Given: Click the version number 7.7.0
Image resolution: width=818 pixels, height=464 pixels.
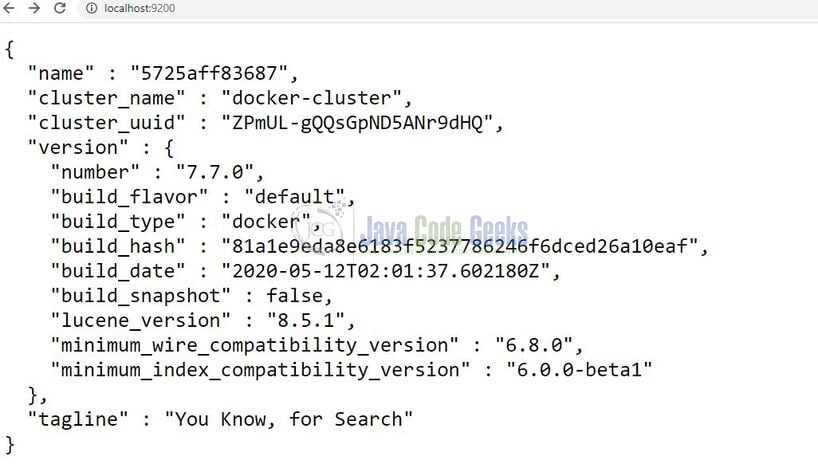Looking at the screenshot, I should (x=214, y=172).
